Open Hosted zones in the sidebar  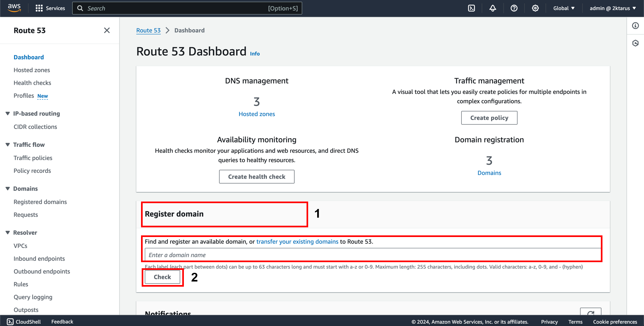click(x=32, y=70)
